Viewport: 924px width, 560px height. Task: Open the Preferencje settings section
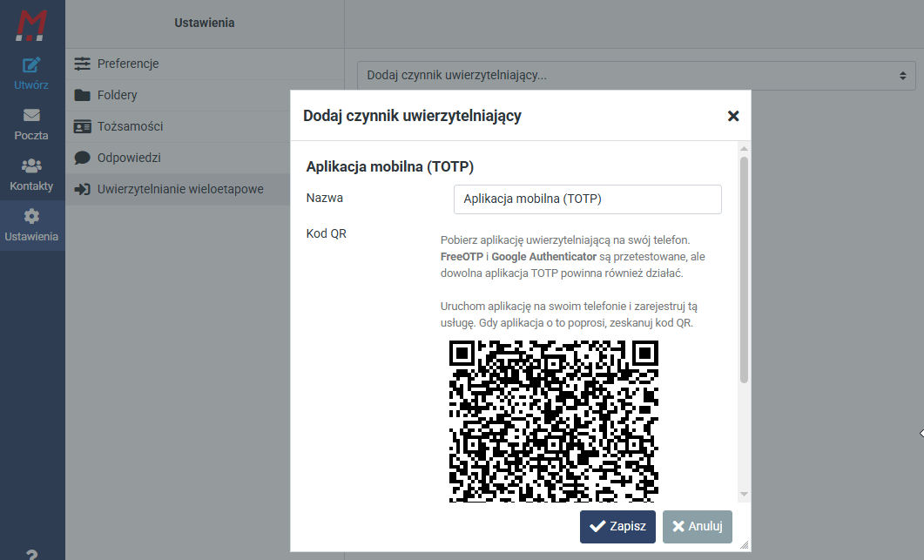click(205, 64)
